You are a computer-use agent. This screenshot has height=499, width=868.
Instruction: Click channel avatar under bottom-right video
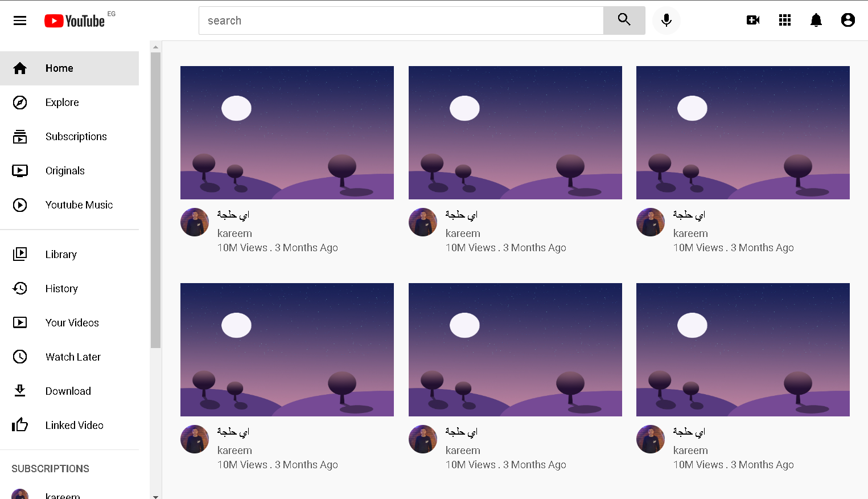point(651,439)
